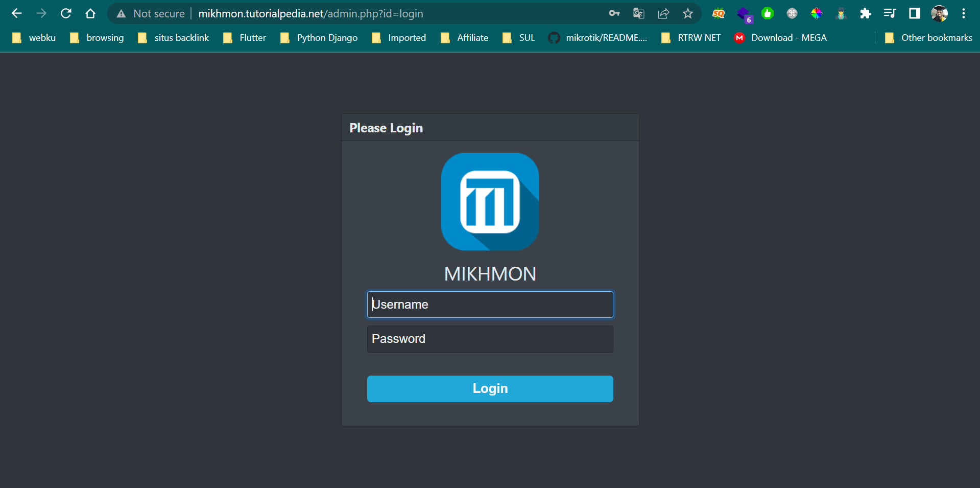Submit the form with Login button

tap(490, 389)
